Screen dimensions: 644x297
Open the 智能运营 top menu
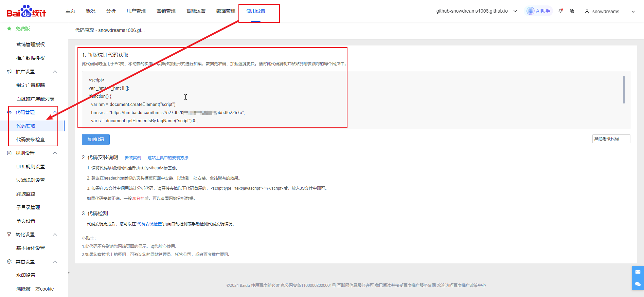[196, 11]
